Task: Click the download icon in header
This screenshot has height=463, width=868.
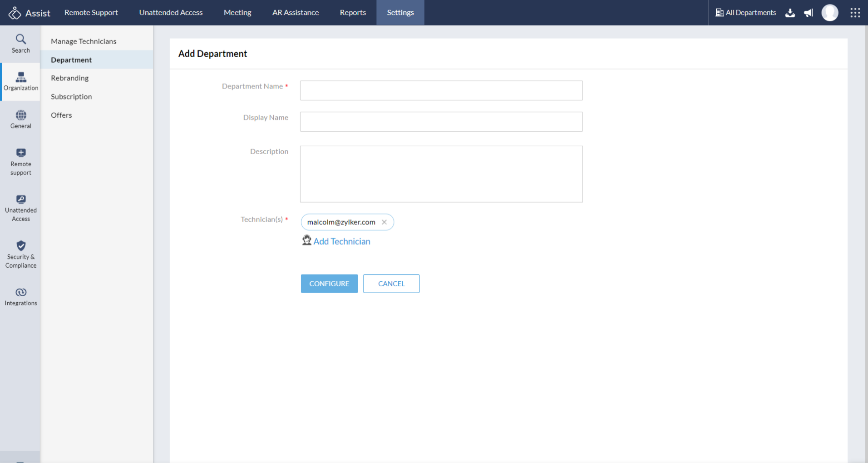Action: coord(790,13)
